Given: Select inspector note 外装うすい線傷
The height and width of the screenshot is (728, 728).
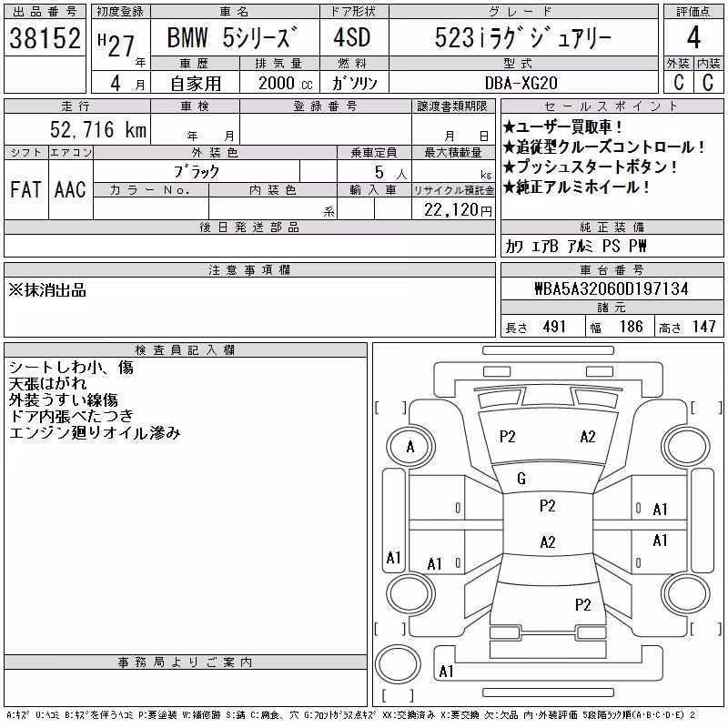Looking at the screenshot, I should [63, 399].
